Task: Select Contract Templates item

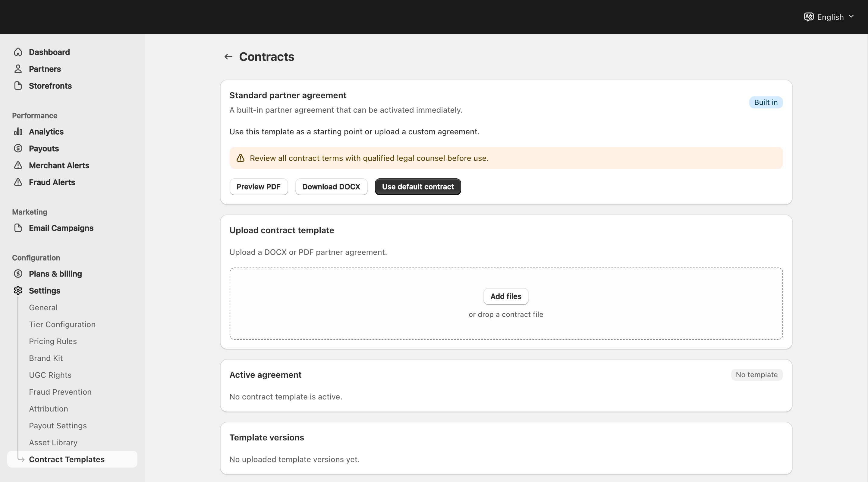Action: point(72,459)
